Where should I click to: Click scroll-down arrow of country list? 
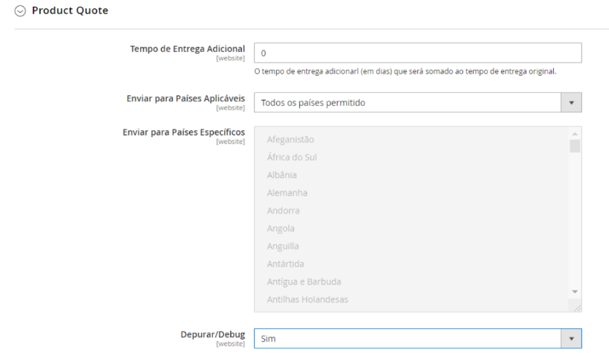tap(574, 291)
